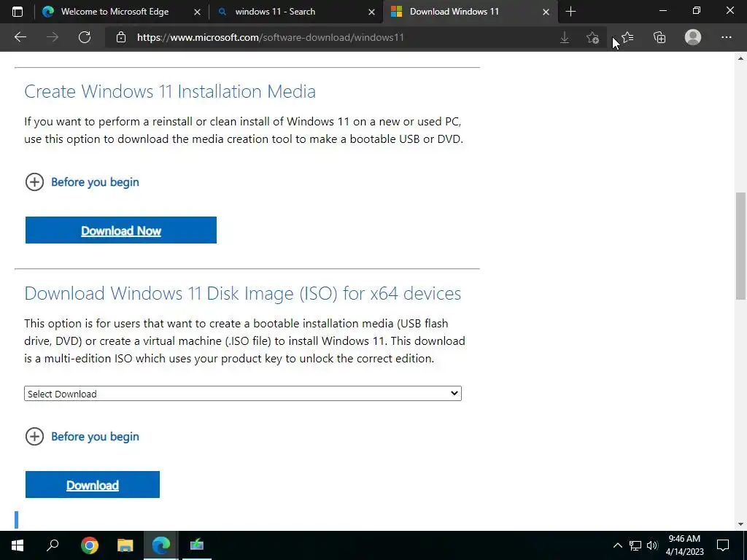Select the Download Windows 11 tab
The image size is (747, 560).
tap(454, 12)
